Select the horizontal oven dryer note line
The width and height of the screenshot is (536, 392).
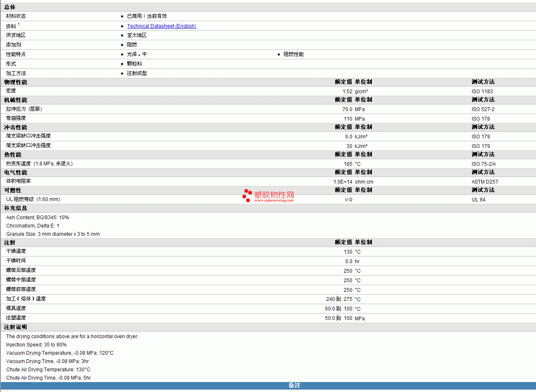tap(72, 336)
